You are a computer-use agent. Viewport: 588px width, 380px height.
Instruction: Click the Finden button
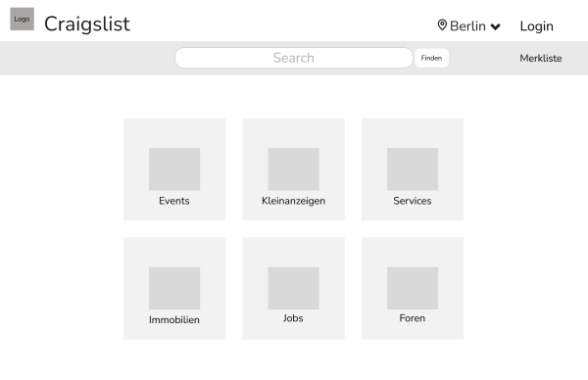coord(431,58)
